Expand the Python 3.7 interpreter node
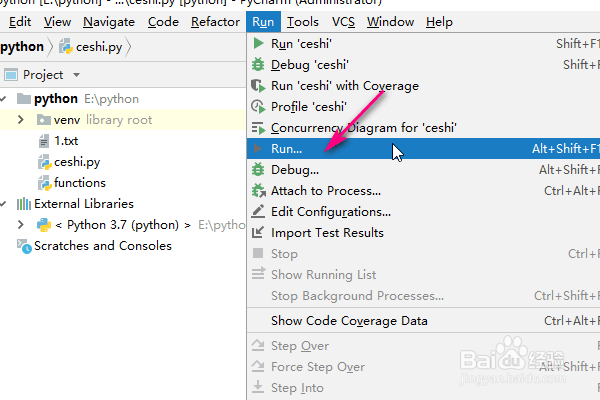This screenshot has width=600, height=400. (x=21, y=225)
